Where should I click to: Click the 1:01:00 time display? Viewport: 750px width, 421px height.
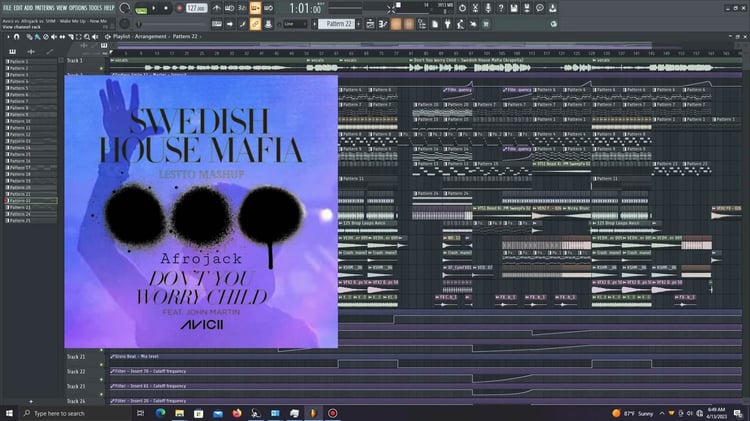pyautogui.click(x=305, y=8)
